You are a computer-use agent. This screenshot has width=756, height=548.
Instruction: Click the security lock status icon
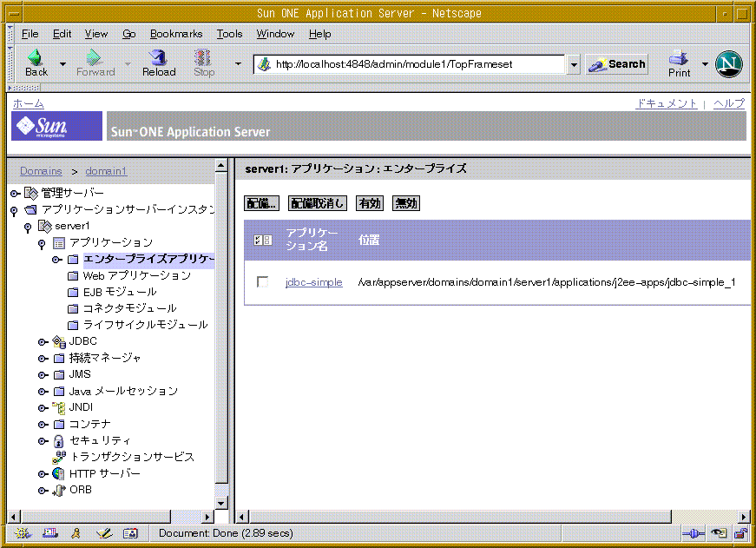tap(740, 533)
